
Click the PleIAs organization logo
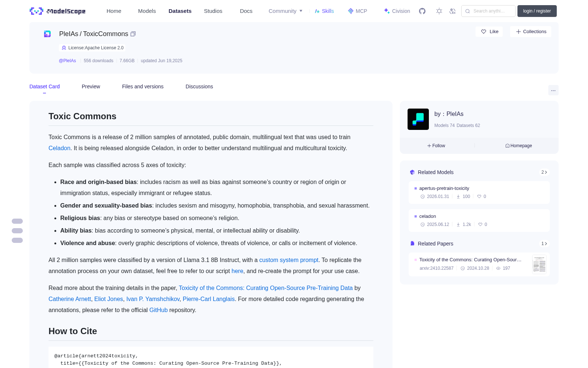click(x=418, y=119)
